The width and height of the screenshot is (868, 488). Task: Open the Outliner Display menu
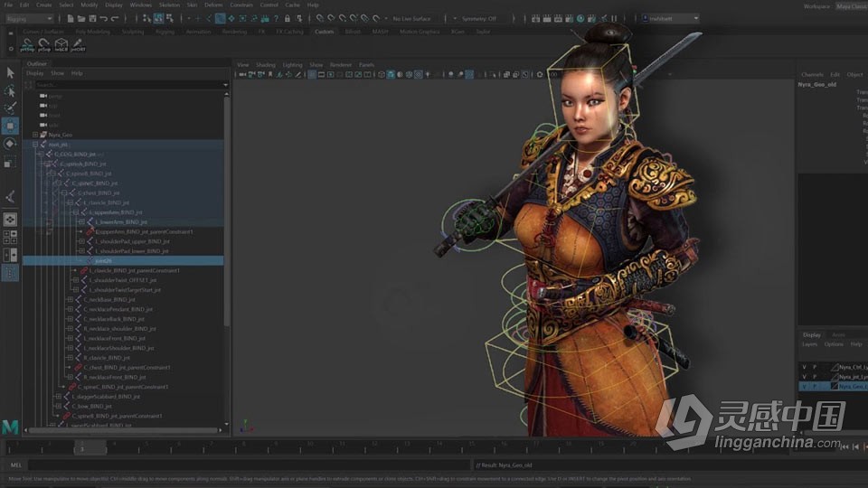click(35, 73)
